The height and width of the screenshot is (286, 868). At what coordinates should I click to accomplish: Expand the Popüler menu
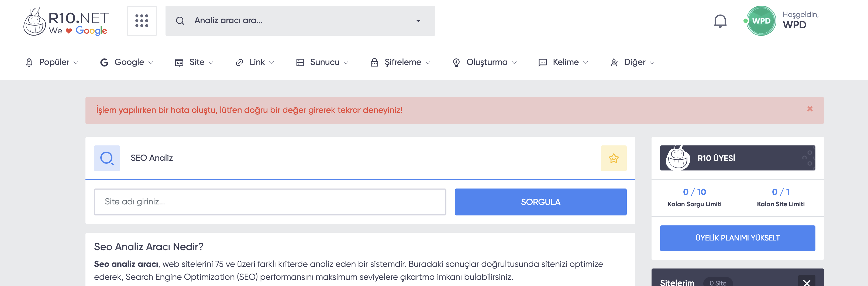click(52, 62)
